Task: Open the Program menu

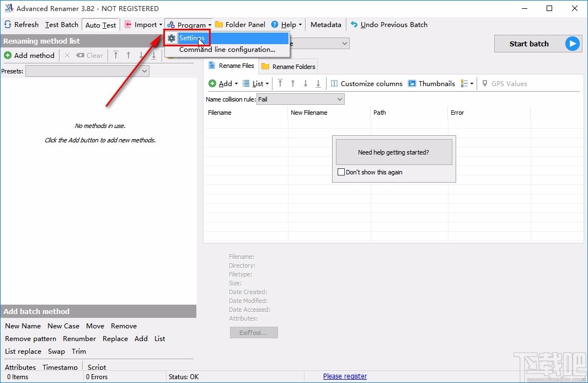Action: [189, 25]
